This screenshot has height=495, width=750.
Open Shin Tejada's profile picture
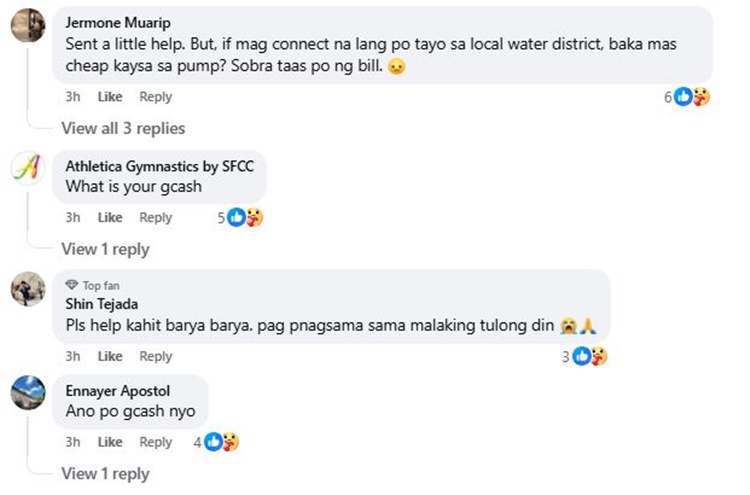click(x=27, y=290)
